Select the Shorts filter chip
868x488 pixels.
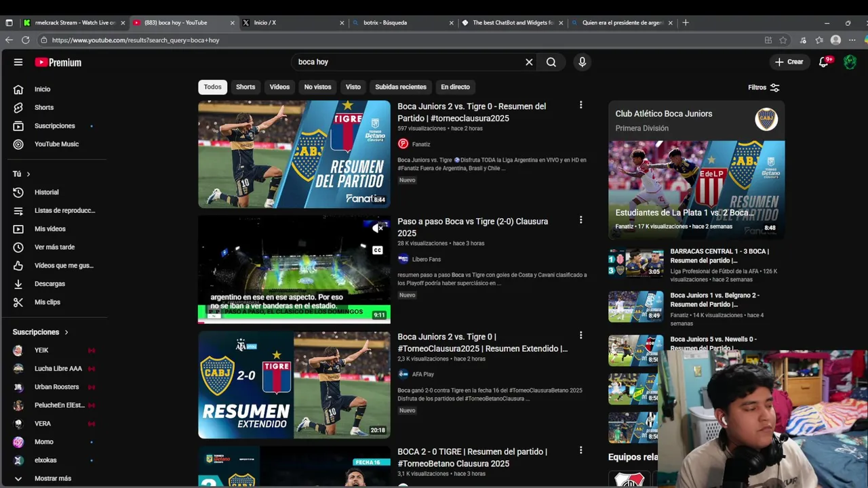pyautogui.click(x=245, y=87)
